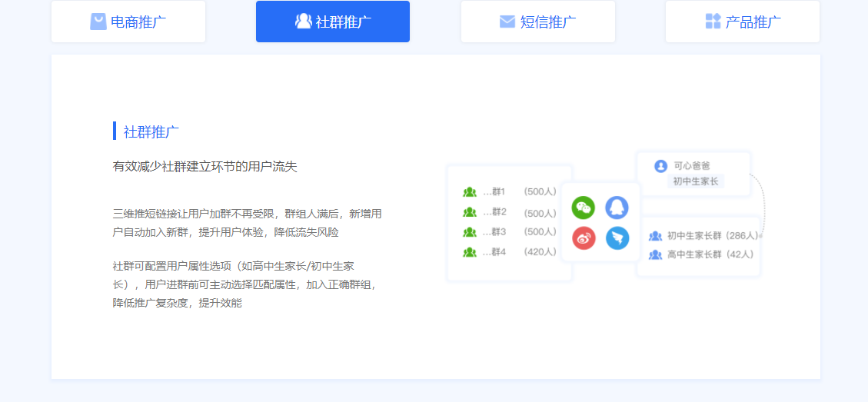Click the blue group icon beside 高中生家长群
This screenshot has height=402, width=868.
655,254
